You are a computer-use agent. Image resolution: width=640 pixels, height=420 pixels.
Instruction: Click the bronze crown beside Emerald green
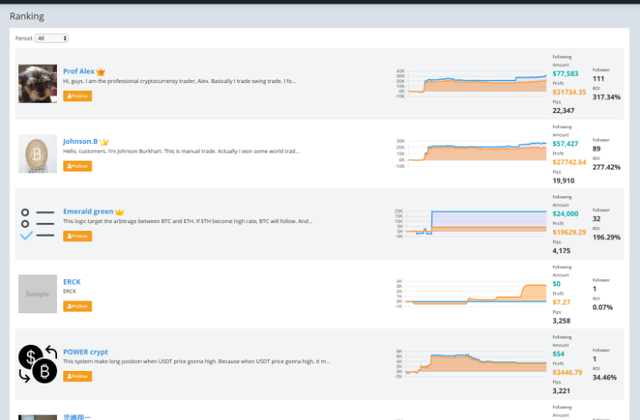120,212
